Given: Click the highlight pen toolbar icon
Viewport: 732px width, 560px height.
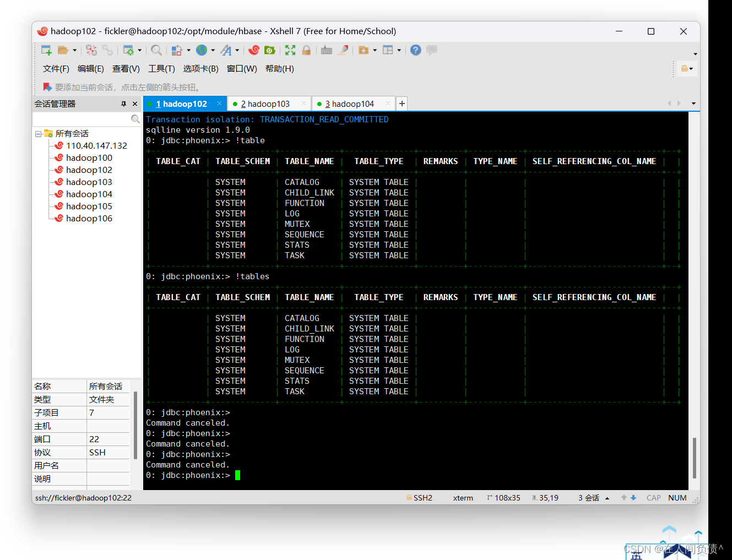Looking at the screenshot, I should (344, 50).
